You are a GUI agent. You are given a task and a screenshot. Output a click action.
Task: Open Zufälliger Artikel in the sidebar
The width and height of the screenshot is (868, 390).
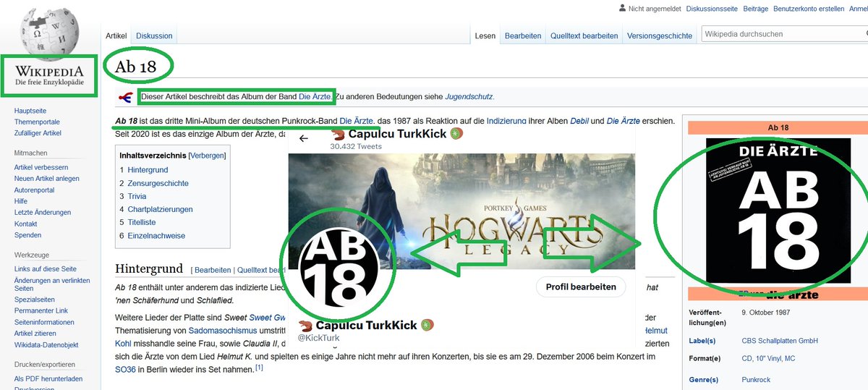tap(38, 133)
